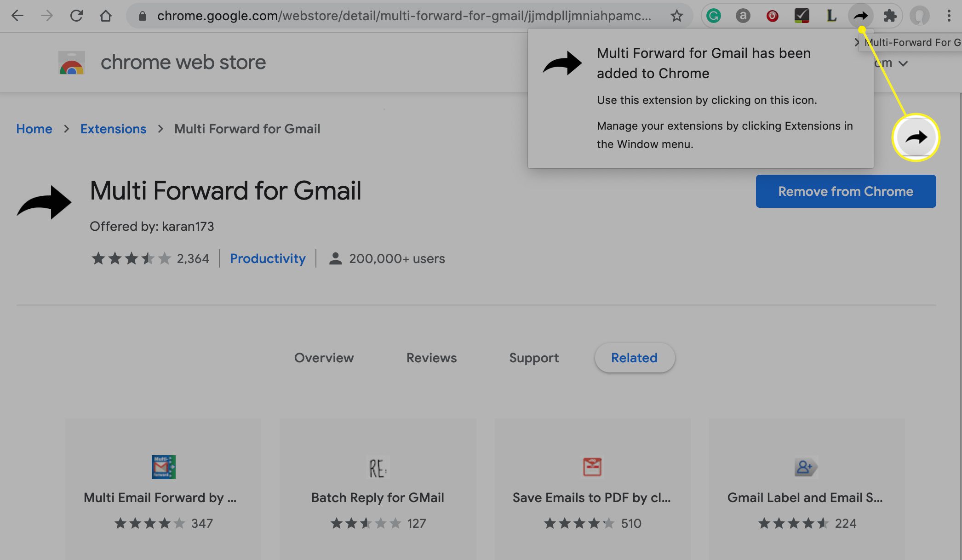Image resolution: width=962 pixels, height=560 pixels.
Task: Select the Batch Reply RE: icon
Action: coord(378,467)
